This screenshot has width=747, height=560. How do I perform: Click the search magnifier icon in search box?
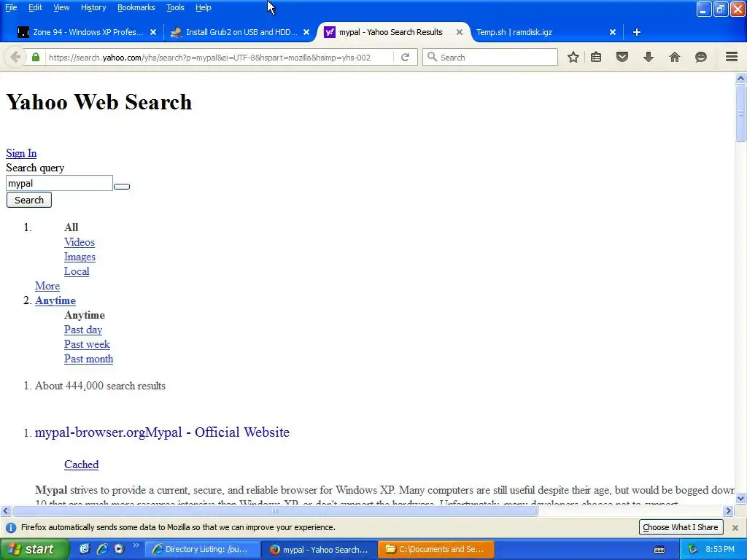click(x=432, y=57)
